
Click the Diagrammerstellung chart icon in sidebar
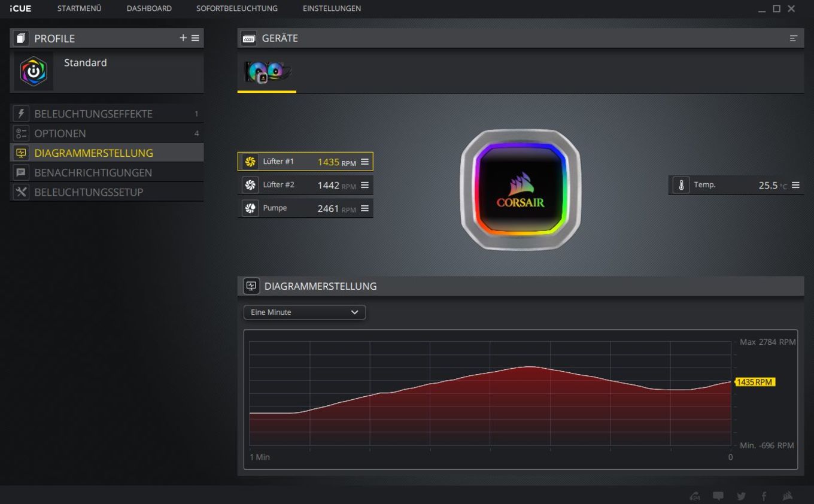[x=21, y=153]
